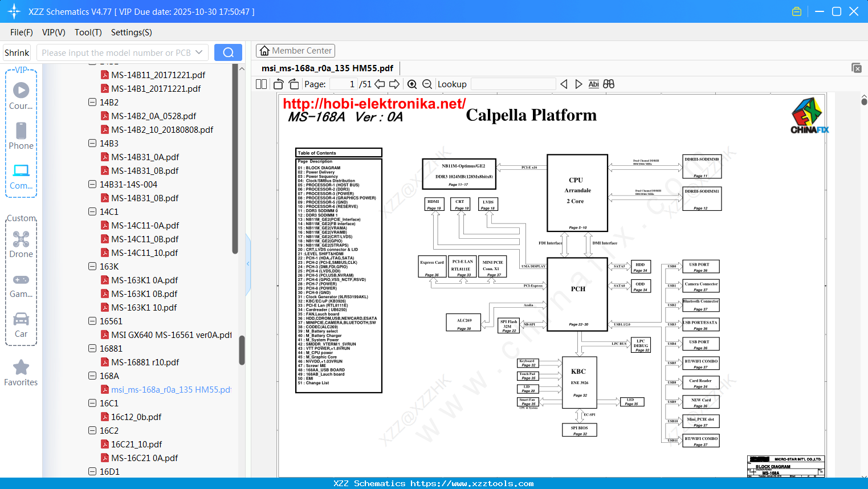Select the msi_ms-168a_r0a_135 HM55.pdf tab
This screenshot has height=489, width=868.
click(x=327, y=68)
